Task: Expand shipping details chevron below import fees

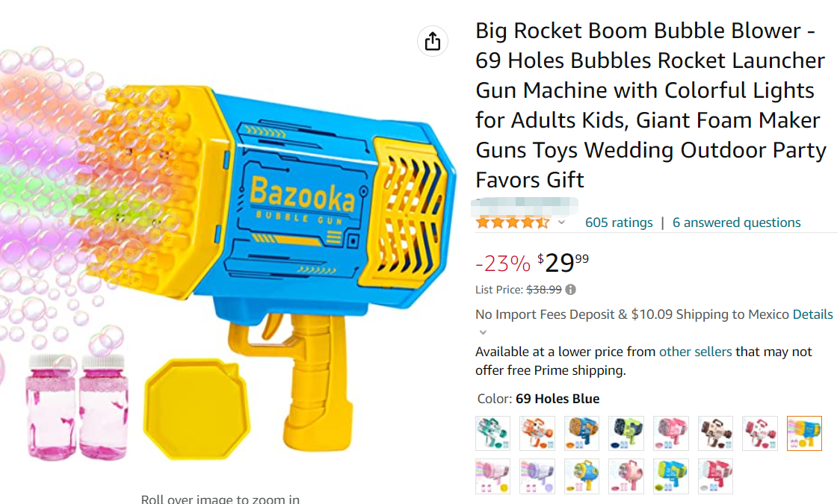Action: click(x=483, y=332)
